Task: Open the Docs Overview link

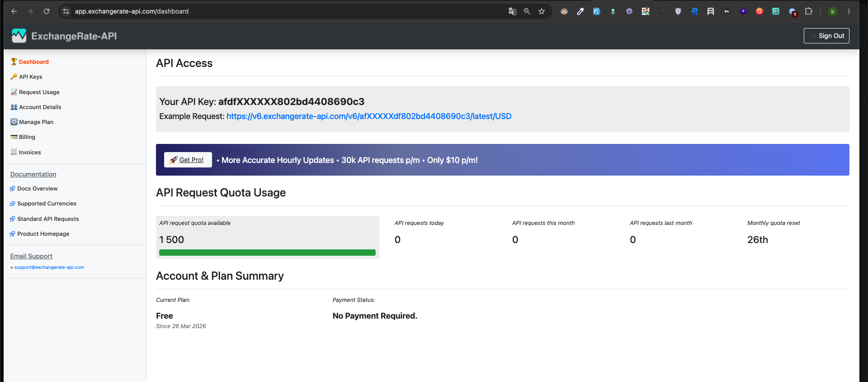Action: click(x=37, y=189)
